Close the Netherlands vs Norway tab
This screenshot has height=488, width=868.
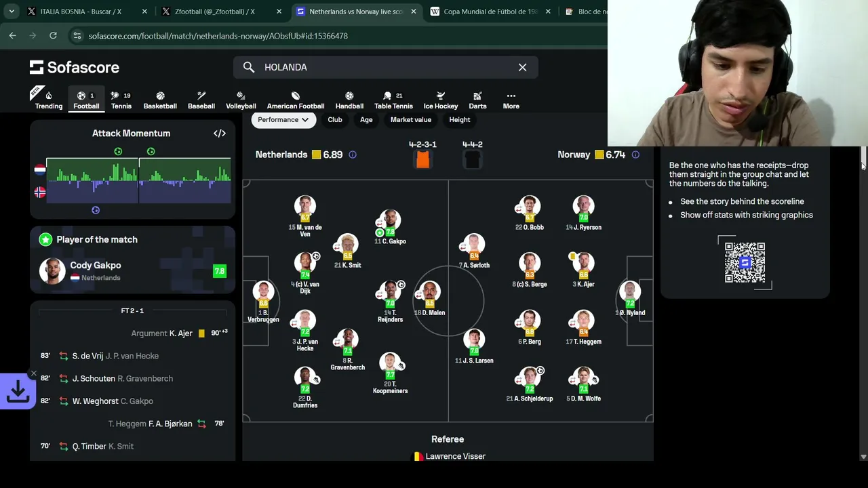[x=413, y=12]
